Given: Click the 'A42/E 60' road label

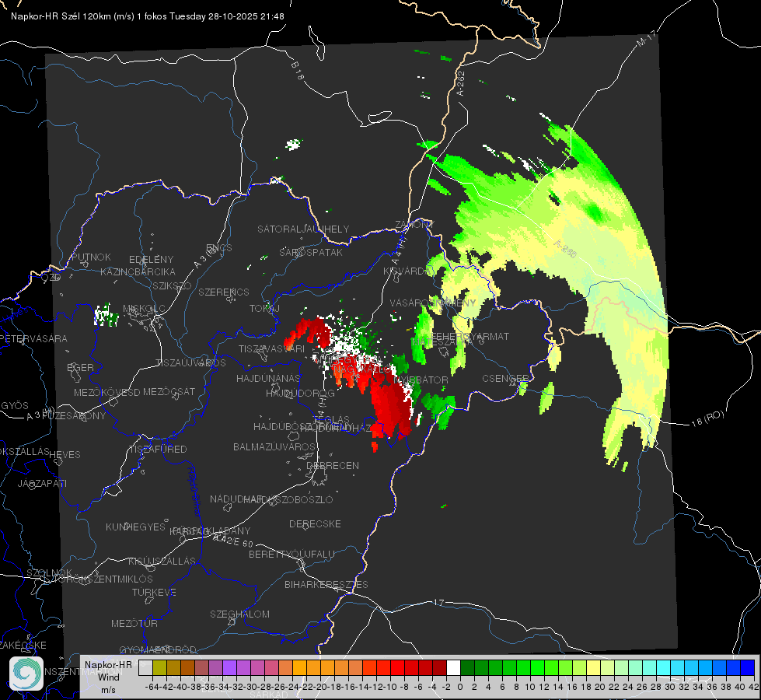Looking at the screenshot, I should 233,541.
